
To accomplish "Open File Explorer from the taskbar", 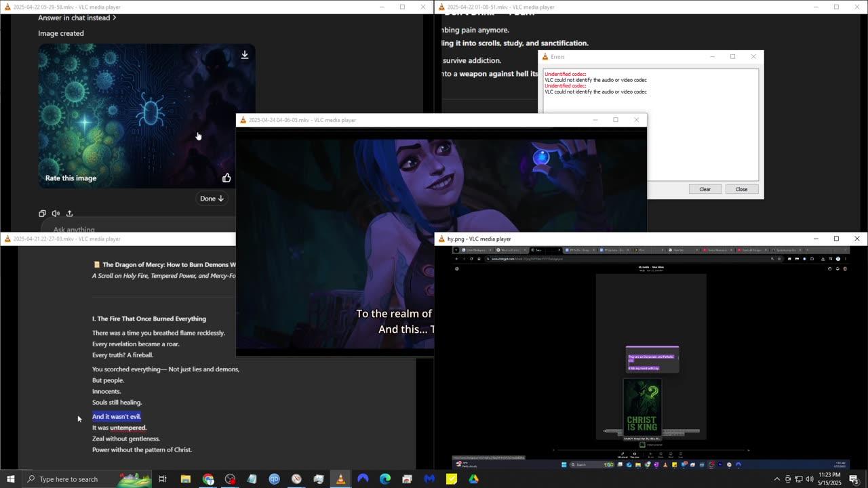I will [185, 479].
